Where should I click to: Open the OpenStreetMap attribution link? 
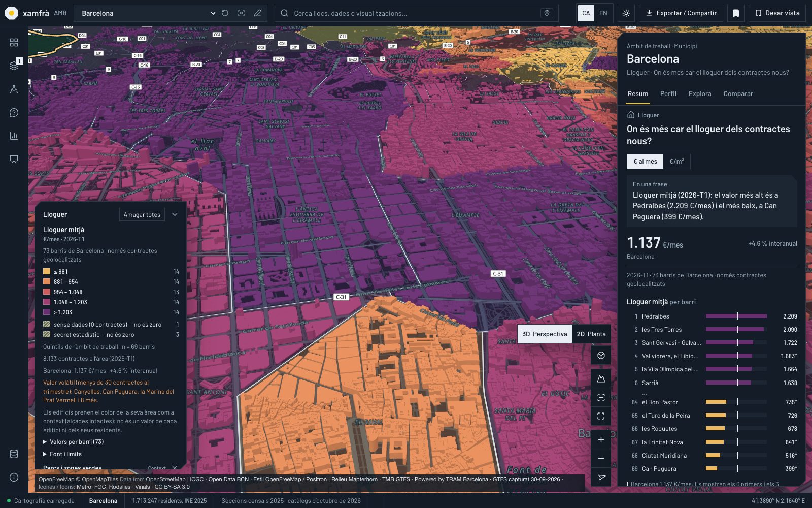[x=165, y=479]
